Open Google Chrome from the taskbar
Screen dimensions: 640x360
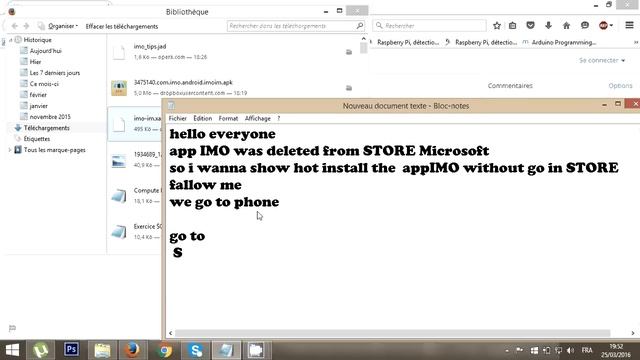click(x=165, y=350)
